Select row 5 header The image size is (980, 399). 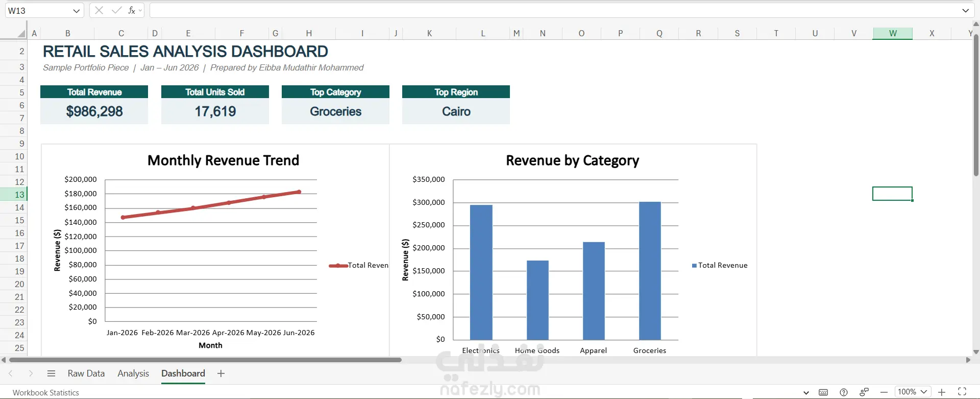[x=13, y=92]
